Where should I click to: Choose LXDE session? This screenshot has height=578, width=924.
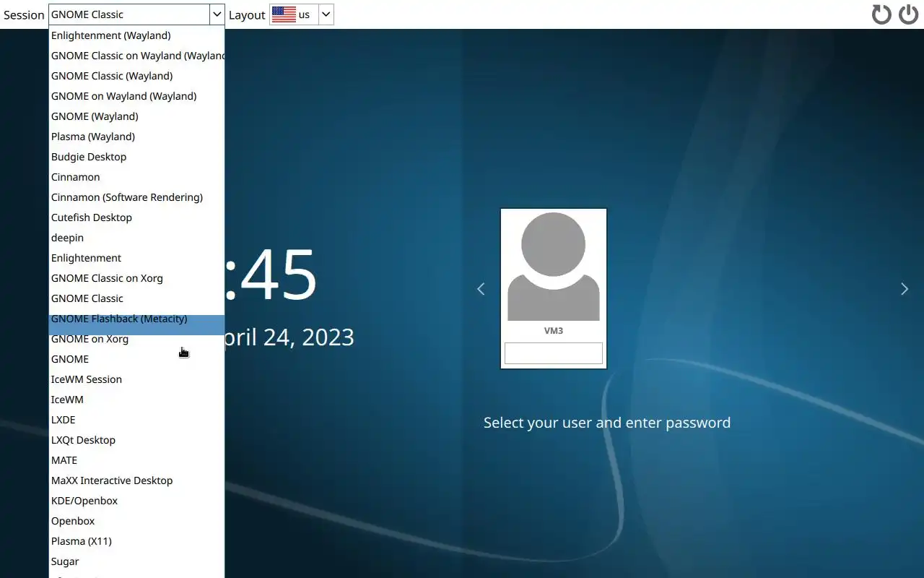click(x=136, y=420)
